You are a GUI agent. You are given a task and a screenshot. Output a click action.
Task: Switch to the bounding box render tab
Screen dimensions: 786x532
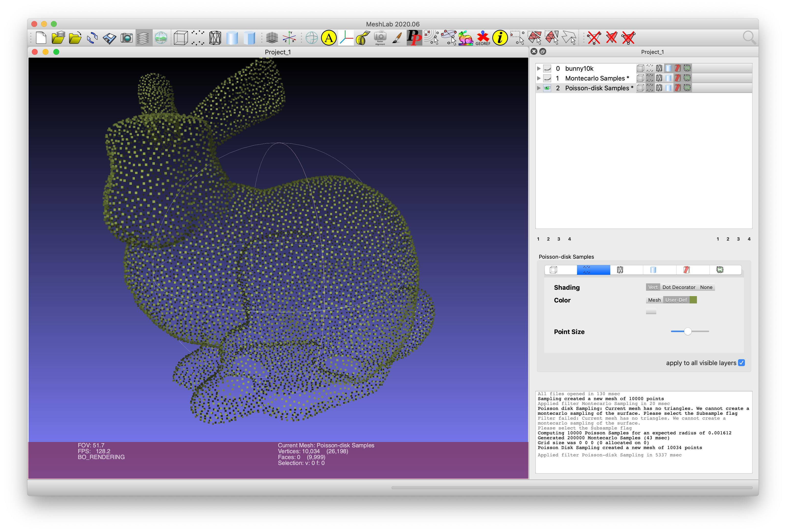tap(554, 270)
